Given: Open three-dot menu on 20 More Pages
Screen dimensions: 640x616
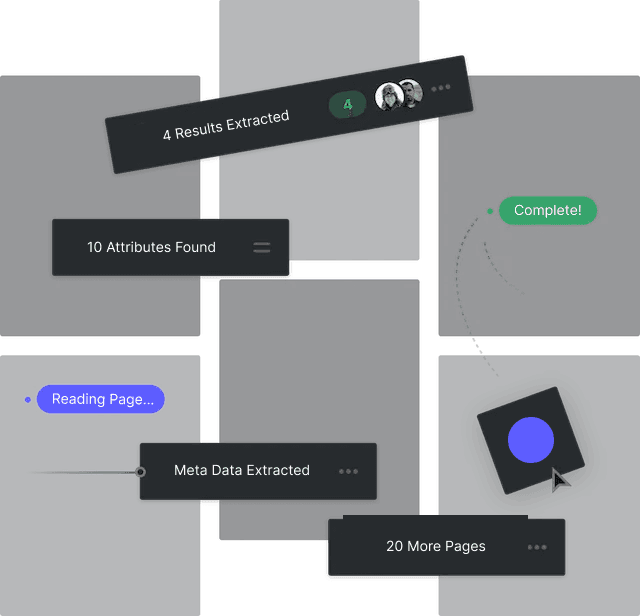Looking at the screenshot, I should (537, 547).
